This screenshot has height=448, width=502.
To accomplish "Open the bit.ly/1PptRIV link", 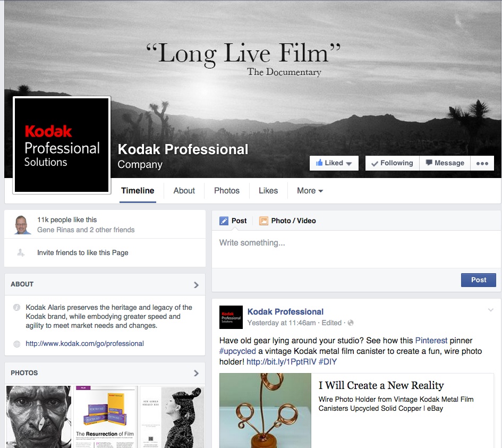I will [282, 362].
